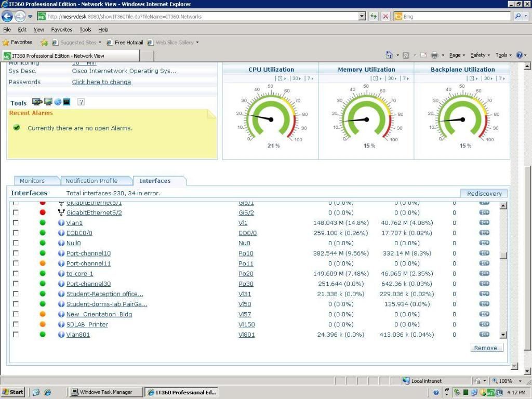
Task: Open the Po20 interface link
Action: [x=246, y=273]
